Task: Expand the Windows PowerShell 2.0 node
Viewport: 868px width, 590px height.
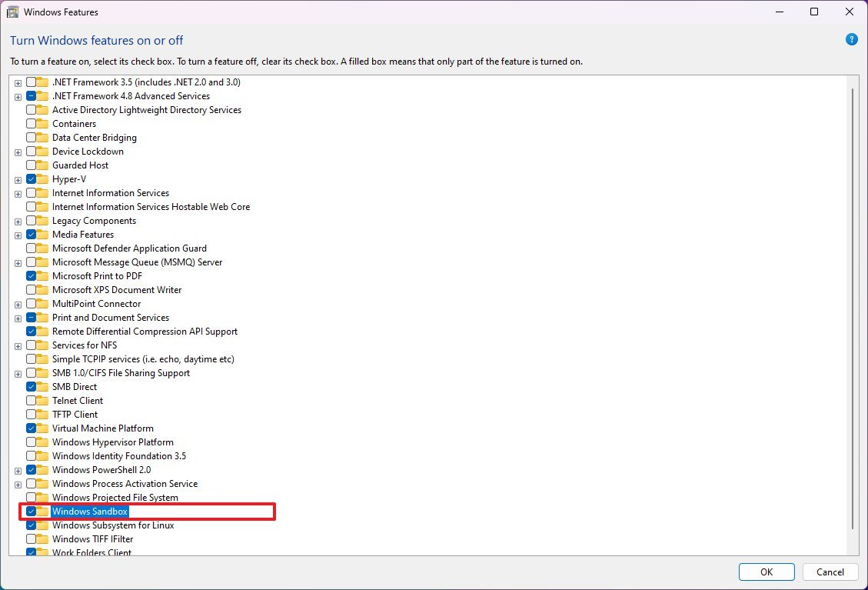Action: [18, 471]
